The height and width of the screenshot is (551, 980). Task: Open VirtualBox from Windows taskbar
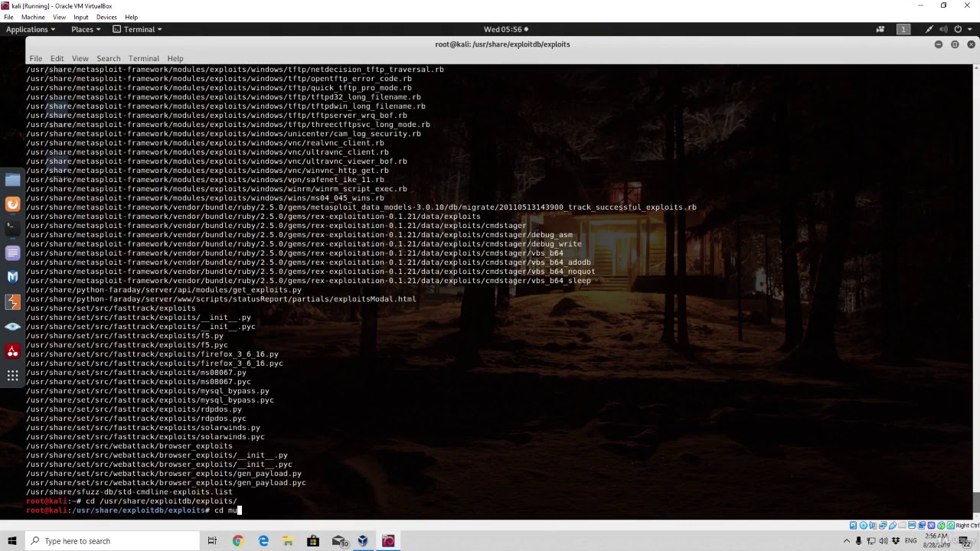[x=363, y=541]
